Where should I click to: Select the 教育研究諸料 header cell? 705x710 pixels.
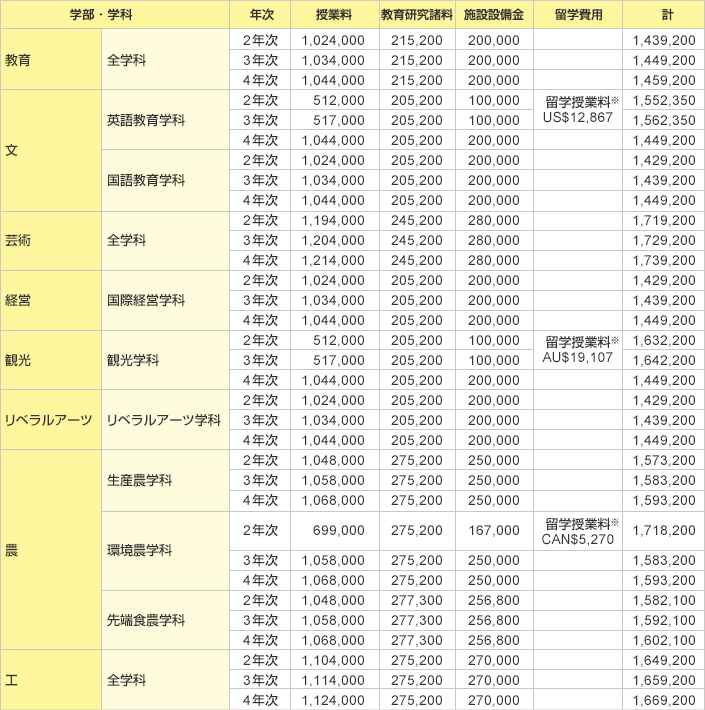(417, 14)
